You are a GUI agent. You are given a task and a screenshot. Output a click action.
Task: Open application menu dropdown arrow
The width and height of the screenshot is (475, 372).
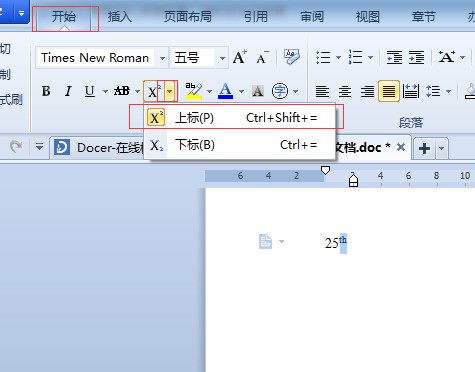tap(21, 14)
